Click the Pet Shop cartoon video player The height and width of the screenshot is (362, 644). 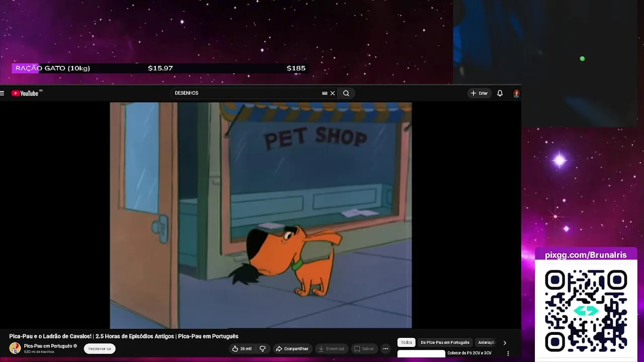pyautogui.click(x=261, y=215)
